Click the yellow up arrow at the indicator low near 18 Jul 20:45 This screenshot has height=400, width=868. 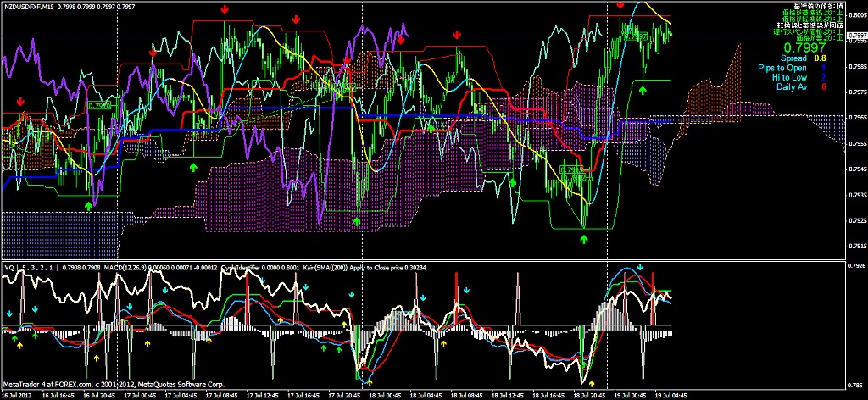[x=592, y=383]
